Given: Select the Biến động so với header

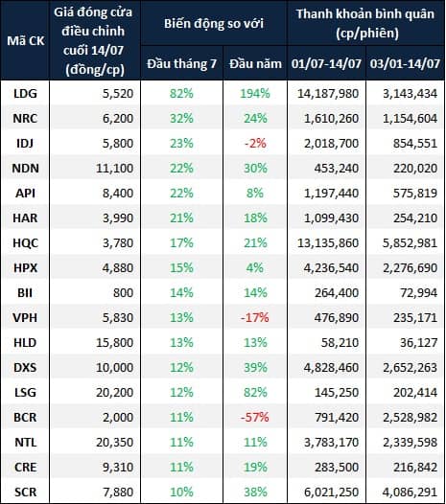Looking at the screenshot, I should 214,23.
